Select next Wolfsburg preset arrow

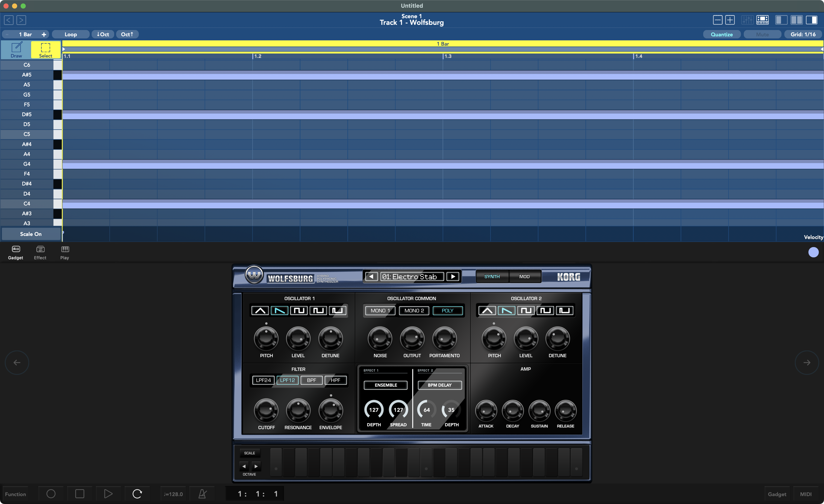click(453, 276)
